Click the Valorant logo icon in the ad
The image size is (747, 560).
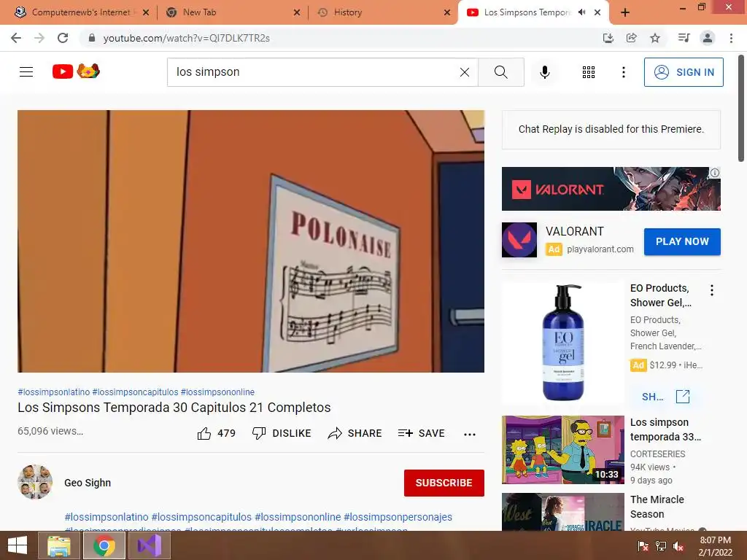point(519,240)
